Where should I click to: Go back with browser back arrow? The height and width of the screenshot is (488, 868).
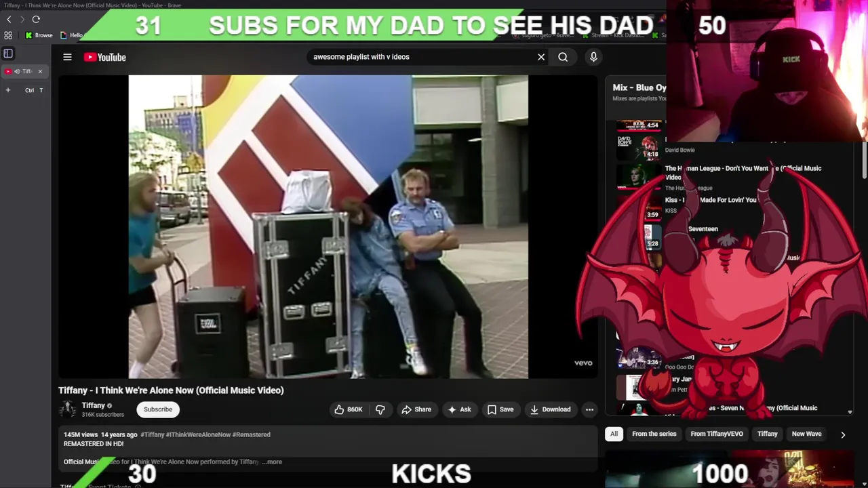pyautogui.click(x=9, y=20)
